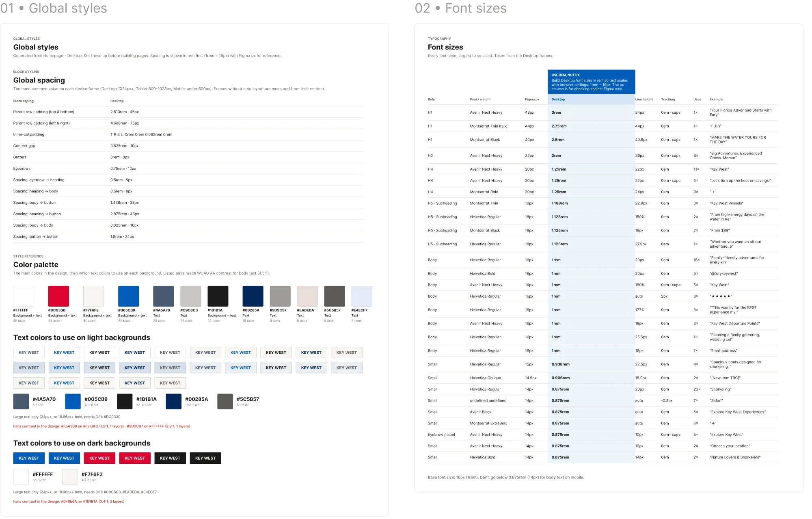Select the 'Eyebrow / label' role cell
The width and height of the screenshot is (812, 519).
(441, 435)
